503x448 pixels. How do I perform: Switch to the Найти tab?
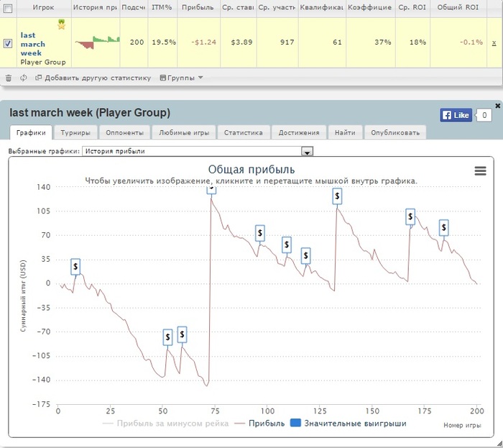coord(345,132)
